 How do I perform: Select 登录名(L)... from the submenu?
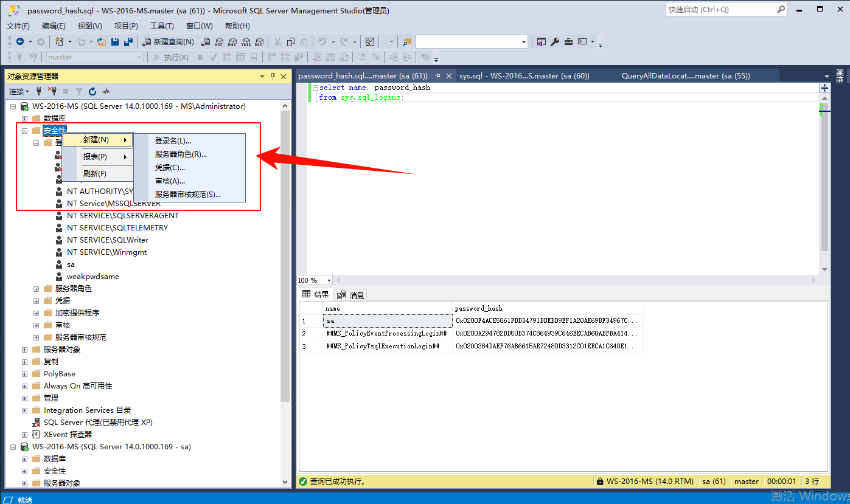(x=173, y=141)
